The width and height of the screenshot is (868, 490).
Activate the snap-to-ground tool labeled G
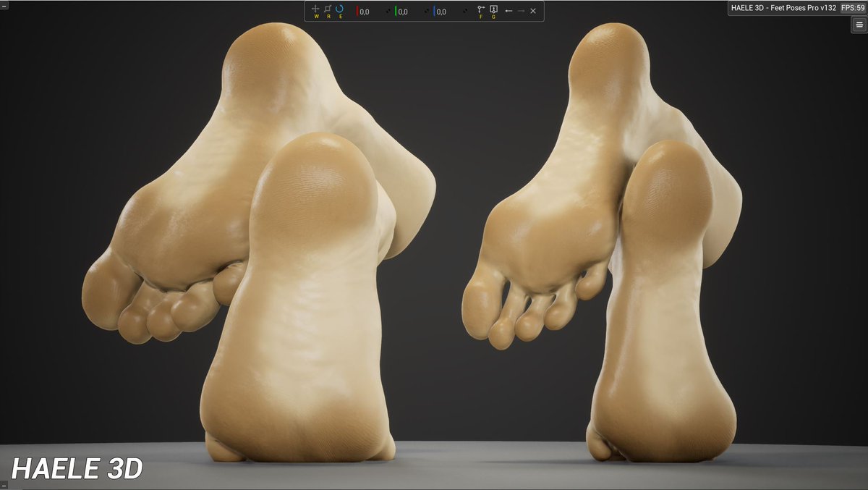click(493, 11)
